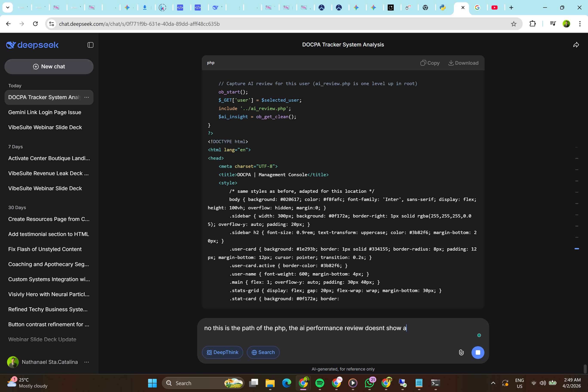
Task: Show hidden system tray icons
Action: click(493, 383)
